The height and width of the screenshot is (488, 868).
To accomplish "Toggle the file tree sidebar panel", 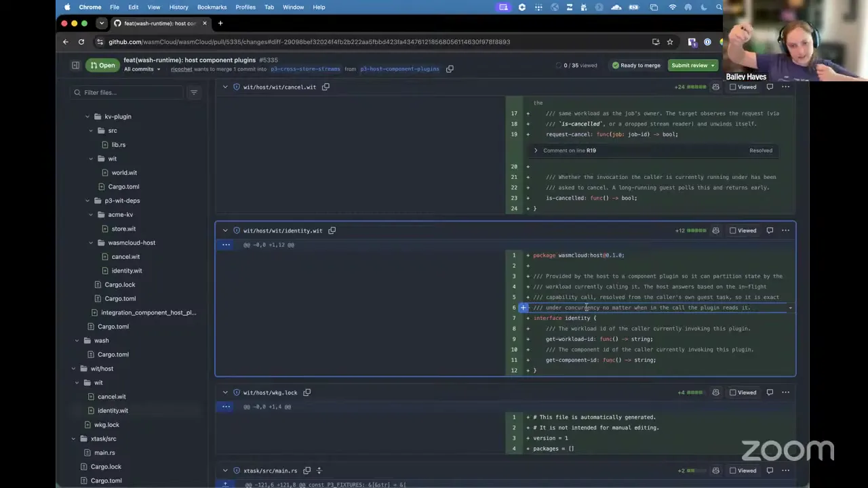I will 76,66.
